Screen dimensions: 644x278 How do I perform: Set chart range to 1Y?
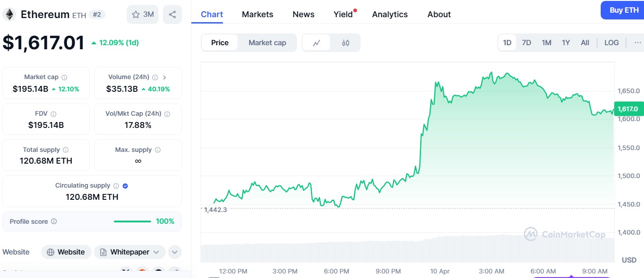(x=566, y=42)
